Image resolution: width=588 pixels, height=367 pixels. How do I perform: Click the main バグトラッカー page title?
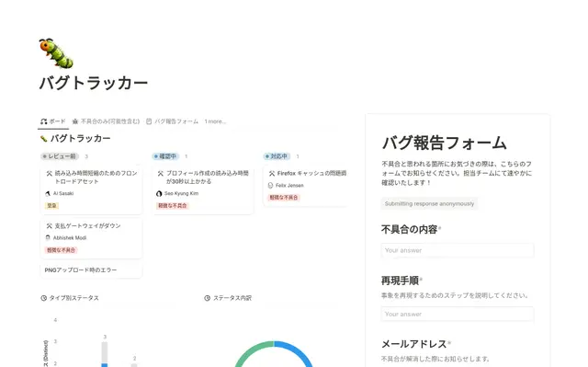click(x=94, y=83)
